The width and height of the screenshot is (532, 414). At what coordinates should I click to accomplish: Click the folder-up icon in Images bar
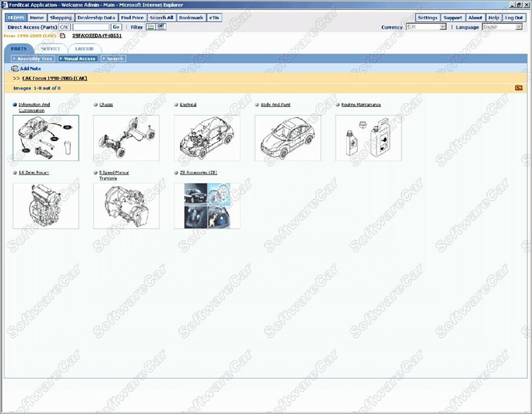point(518,88)
